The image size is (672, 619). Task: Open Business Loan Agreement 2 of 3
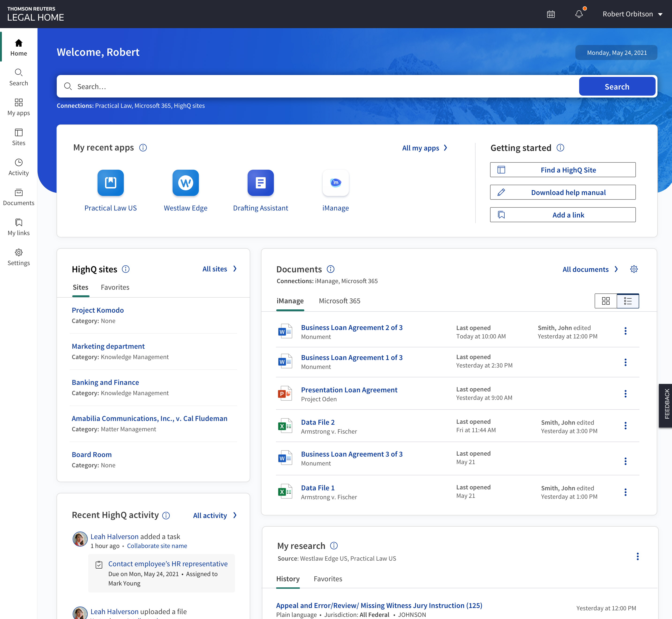pyautogui.click(x=351, y=328)
